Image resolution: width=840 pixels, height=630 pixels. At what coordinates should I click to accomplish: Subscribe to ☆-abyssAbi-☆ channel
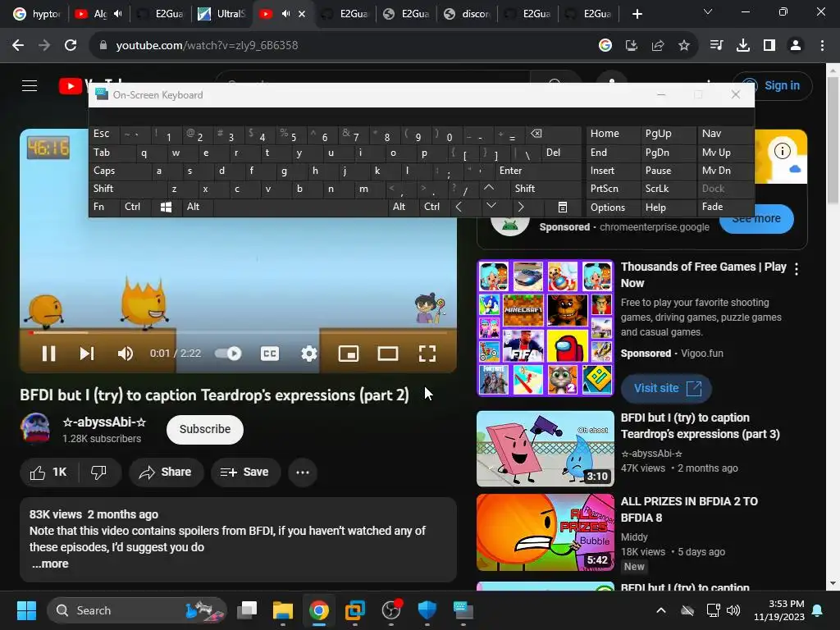[x=204, y=429]
